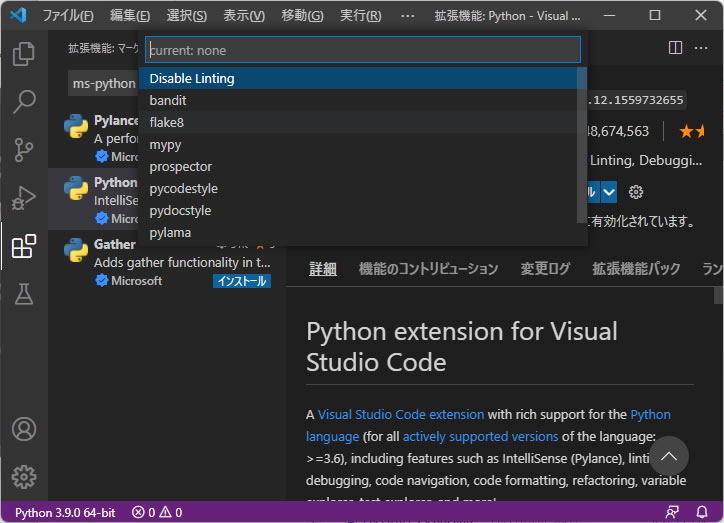The image size is (724, 523).
Task: Open the Manage gear in activity bar
Action: point(23,476)
